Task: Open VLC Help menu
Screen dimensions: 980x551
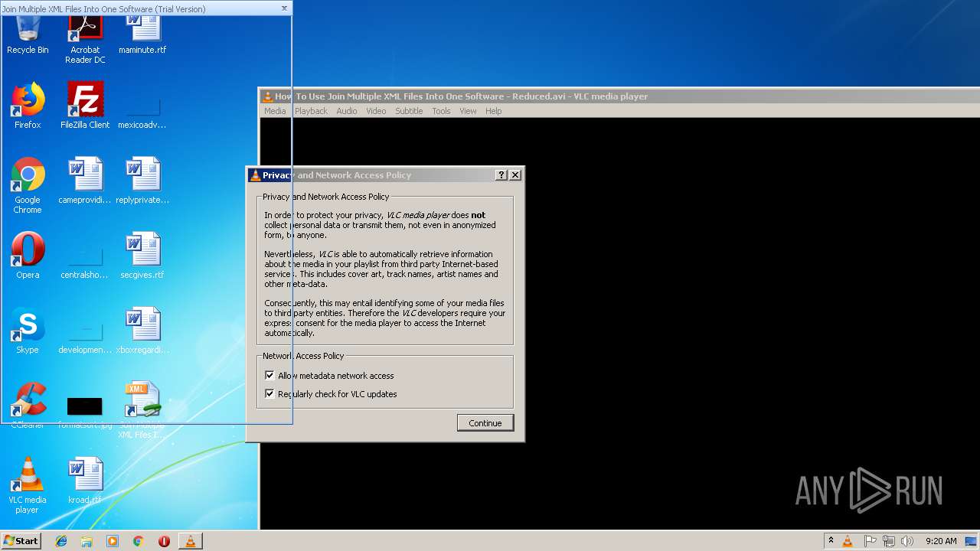Action: [x=494, y=111]
